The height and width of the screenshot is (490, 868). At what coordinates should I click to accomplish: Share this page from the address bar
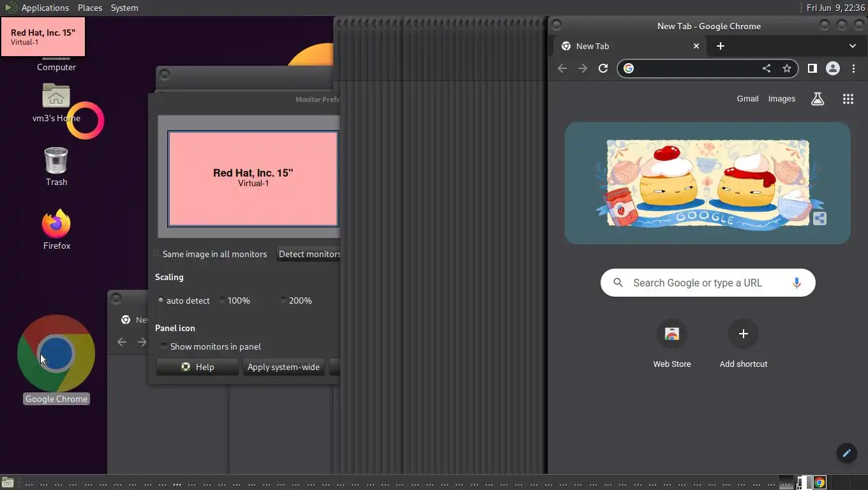pos(767,68)
